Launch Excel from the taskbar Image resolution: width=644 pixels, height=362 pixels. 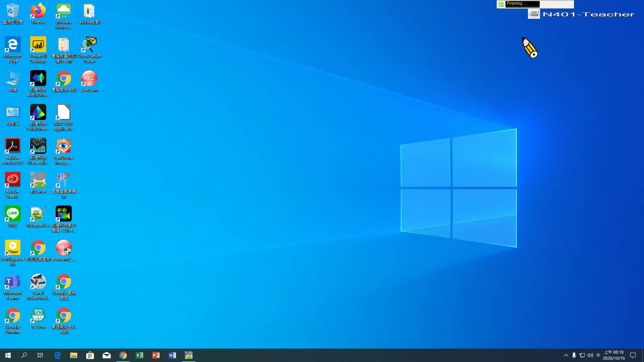[140, 355]
